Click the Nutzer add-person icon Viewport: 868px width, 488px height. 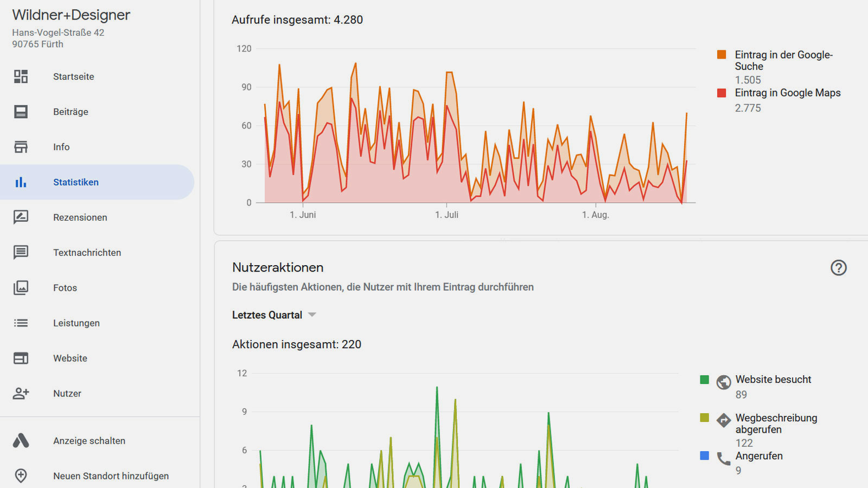[21, 394]
